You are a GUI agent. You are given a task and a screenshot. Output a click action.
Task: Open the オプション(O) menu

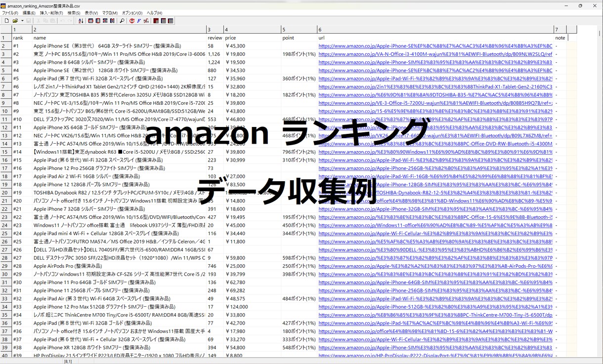click(x=132, y=13)
